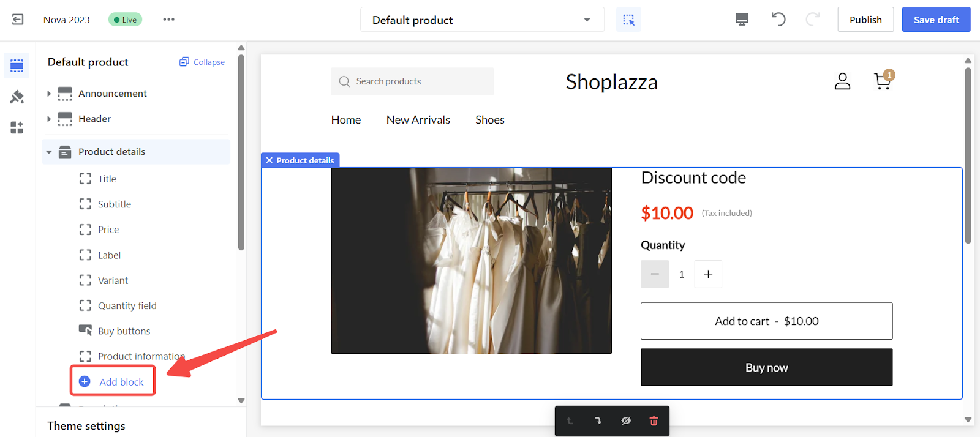Hide the Product details section with eye icon

click(x=626, y=421)
